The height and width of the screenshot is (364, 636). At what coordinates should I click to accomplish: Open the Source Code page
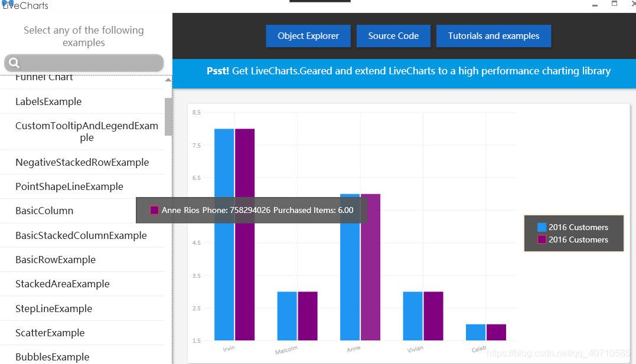393,35
